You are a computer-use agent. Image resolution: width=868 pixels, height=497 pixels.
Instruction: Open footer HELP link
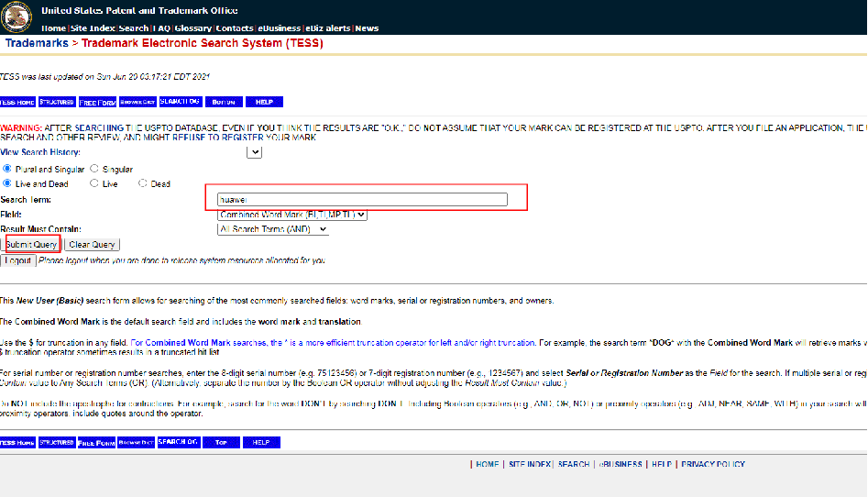[x=662, y=464]
